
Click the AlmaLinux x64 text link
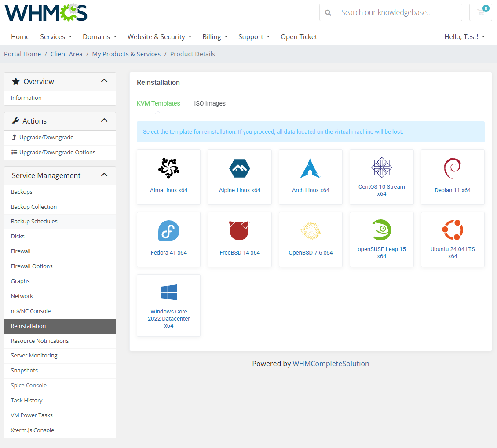click(x=168, y=190)
